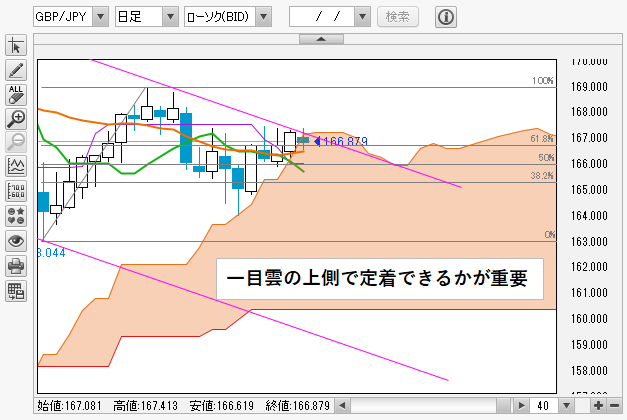The image size is (627, 420).
Task: Click the horizontal scrollbar thumb
Action: pyautogui.click(x=503, y=406)
